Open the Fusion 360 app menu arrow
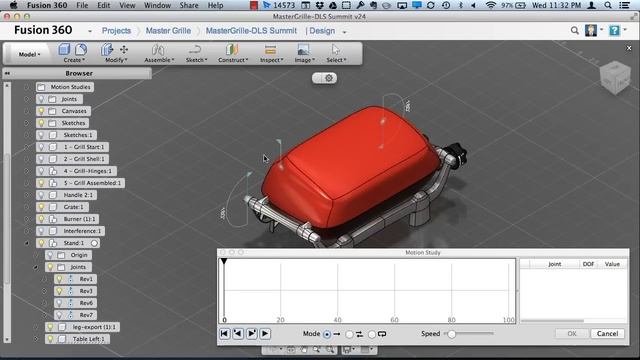The height and width of the screenshot is (360, 640). tap(90, 31)
